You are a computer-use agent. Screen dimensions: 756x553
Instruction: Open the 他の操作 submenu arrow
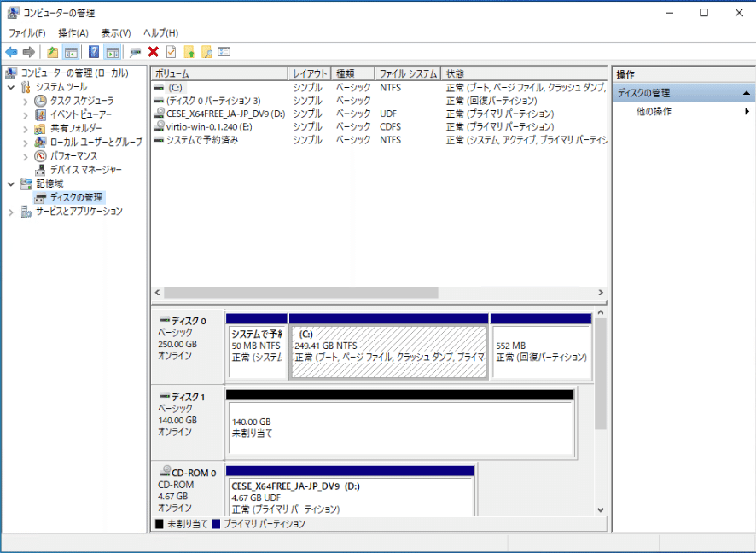[x=747, y=112]
